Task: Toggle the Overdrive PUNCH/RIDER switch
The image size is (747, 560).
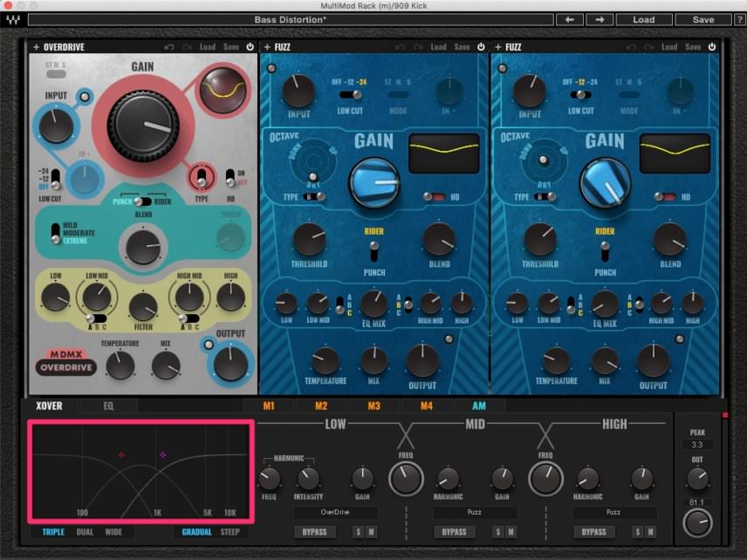Action: point(142,201)
